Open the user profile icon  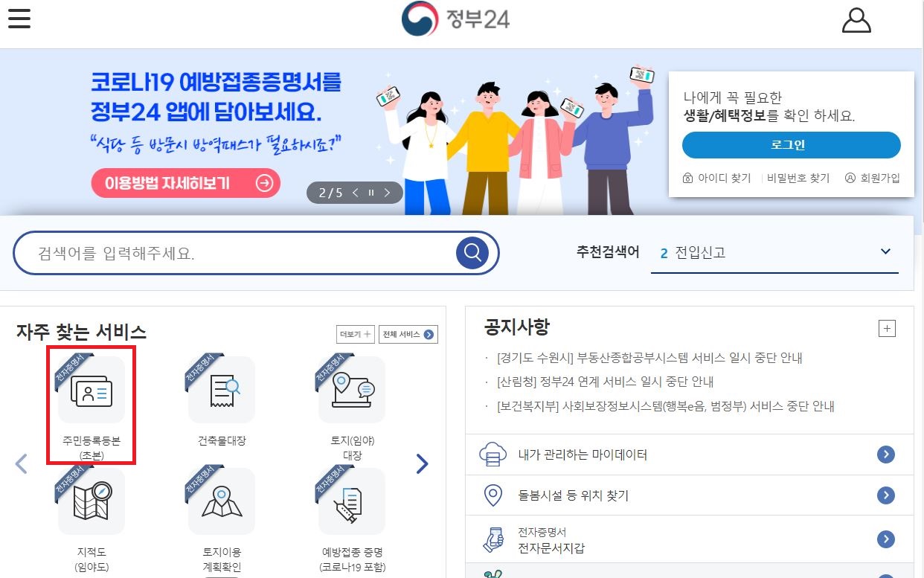[856, 20]
